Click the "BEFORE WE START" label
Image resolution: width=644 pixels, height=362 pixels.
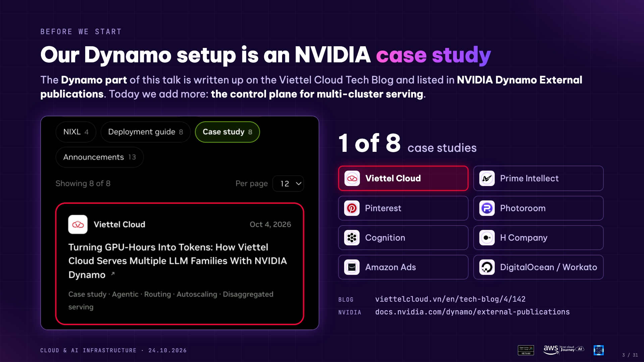(81, 32)
